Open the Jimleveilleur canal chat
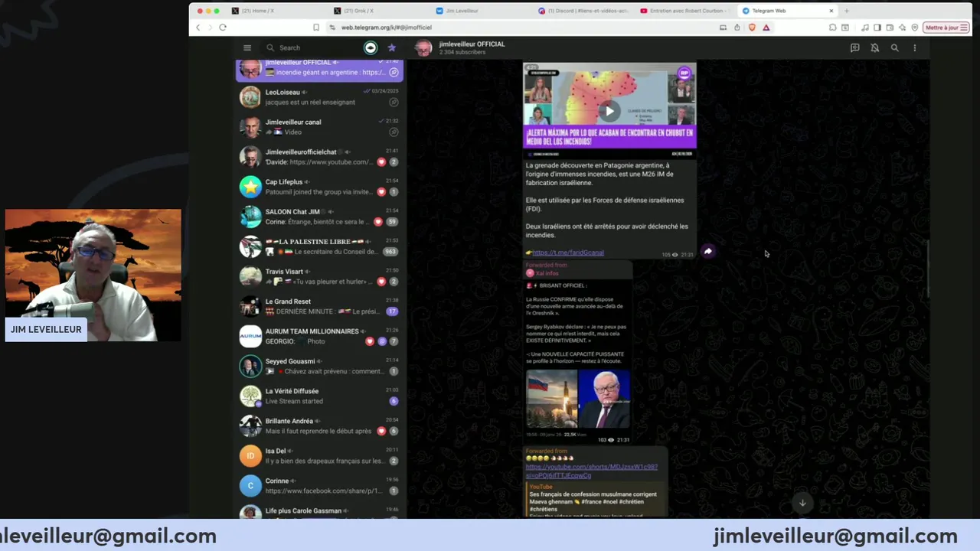The width and height of the screenshot is (980, 551). click(x=320, y=127)
